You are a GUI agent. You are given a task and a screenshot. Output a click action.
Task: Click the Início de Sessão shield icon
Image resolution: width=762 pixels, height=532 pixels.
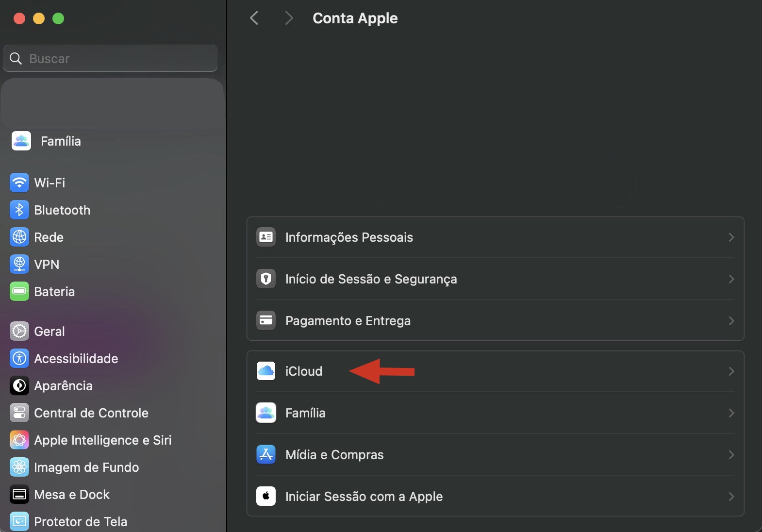(266, 279)
